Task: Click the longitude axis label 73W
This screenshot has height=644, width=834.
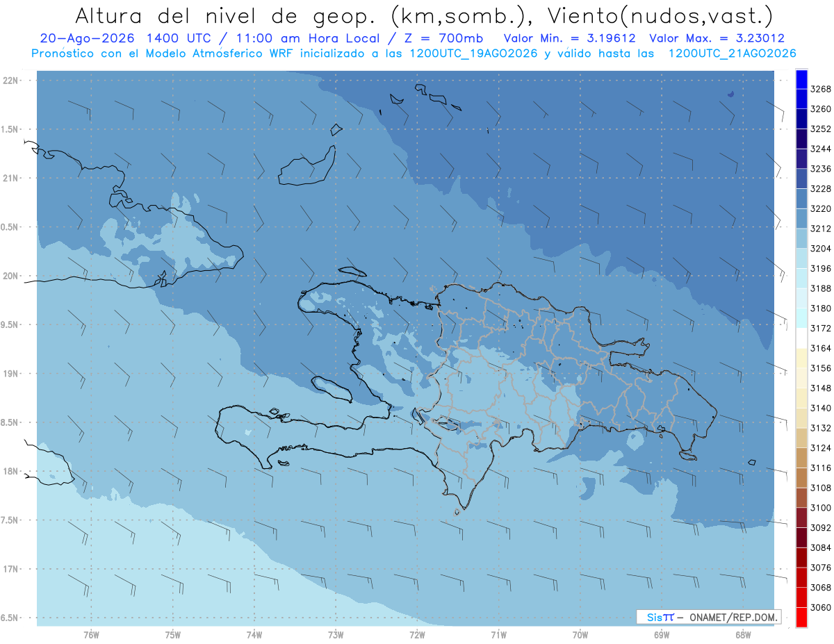Action: pyautogui.click(x=336, y=635)
